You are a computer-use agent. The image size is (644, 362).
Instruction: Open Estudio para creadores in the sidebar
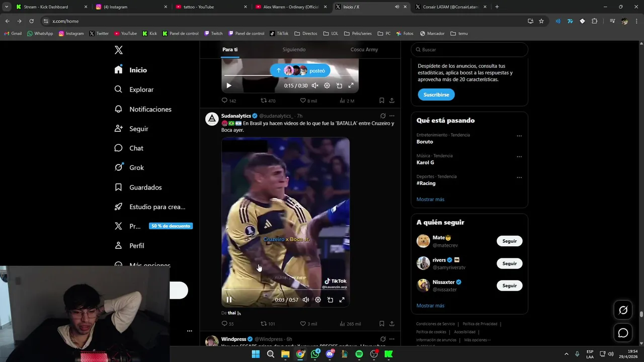(x=150, y=207)
